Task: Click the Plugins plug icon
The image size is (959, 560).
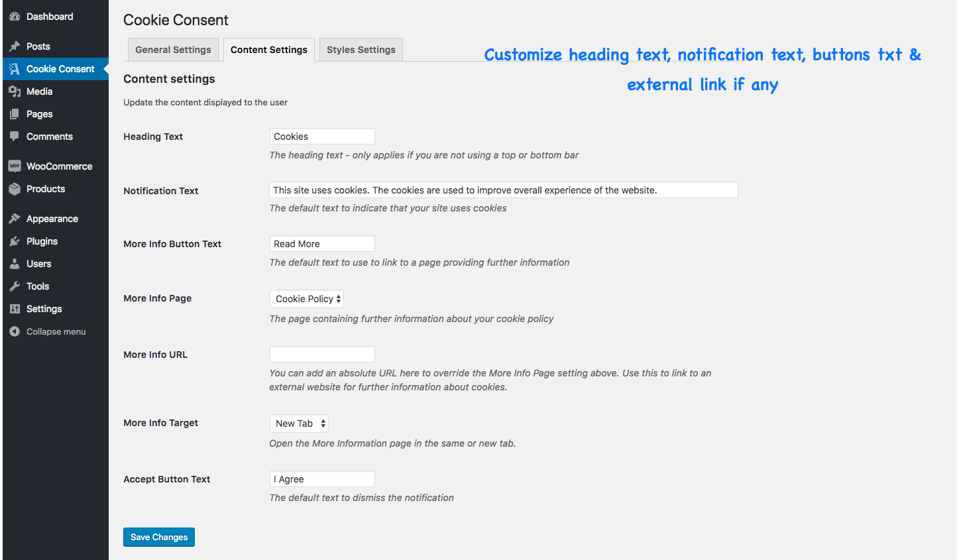Action: tap(15, 241)
